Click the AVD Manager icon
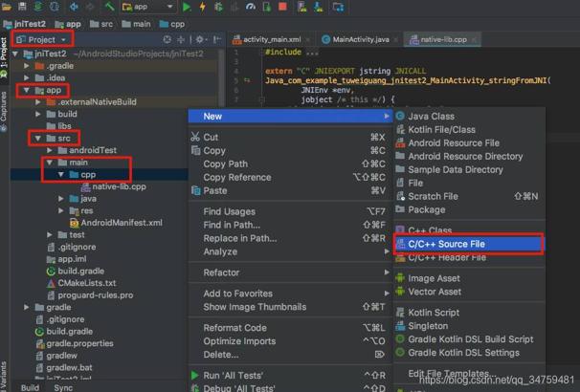 pyautogui.click(x=302, y=7)
